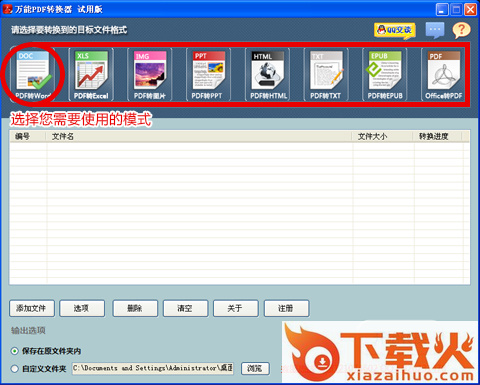Click the 注册 register button

[286, 308]
